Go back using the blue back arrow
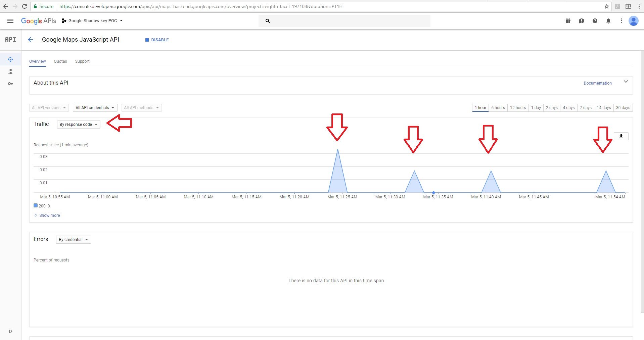644x340 pixels. tap(31, 40)
